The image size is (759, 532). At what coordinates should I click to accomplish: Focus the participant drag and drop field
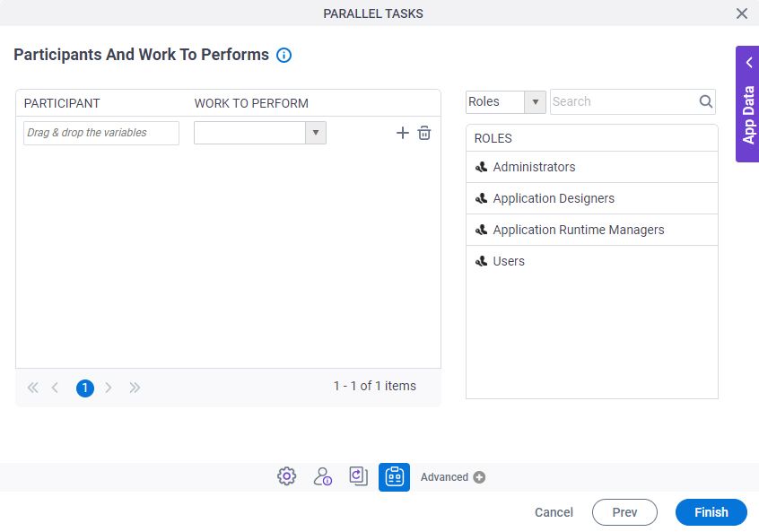click(x=101, y=133)
